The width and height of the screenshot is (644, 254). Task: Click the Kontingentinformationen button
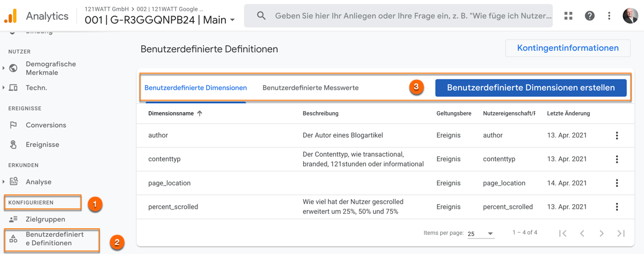click(568, 48)
